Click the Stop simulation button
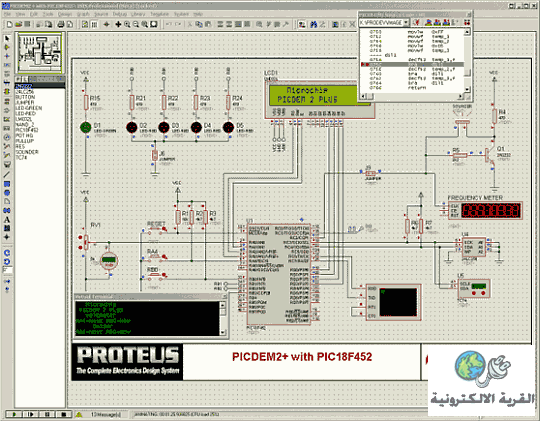540x421 pixels. point(63,414)
